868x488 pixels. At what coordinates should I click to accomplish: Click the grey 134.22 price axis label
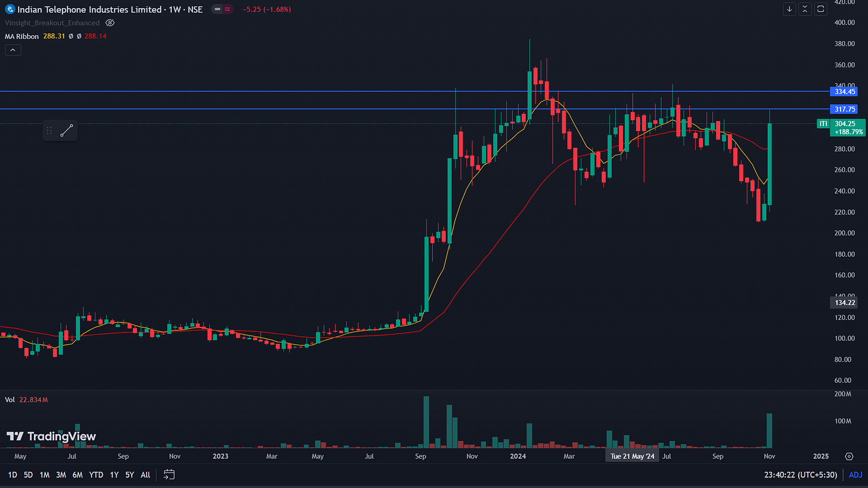pyautogui.click(x=845, y=303)
